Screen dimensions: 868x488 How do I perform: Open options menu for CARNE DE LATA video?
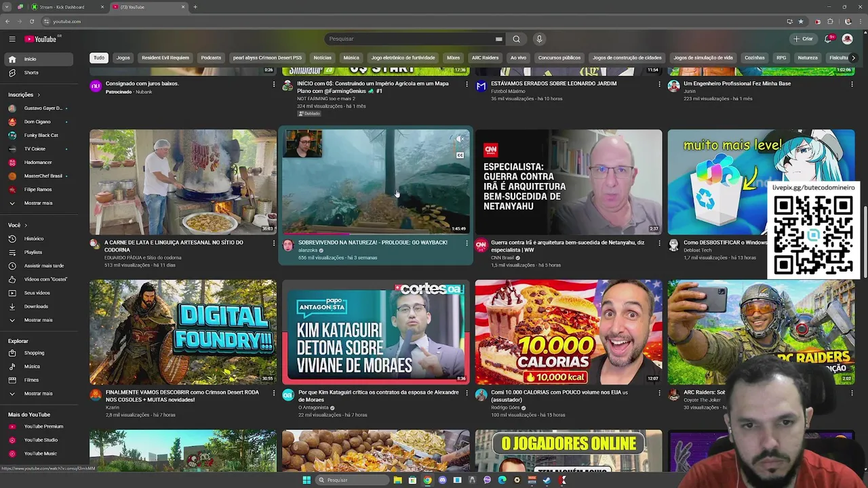tap(274, 243)
